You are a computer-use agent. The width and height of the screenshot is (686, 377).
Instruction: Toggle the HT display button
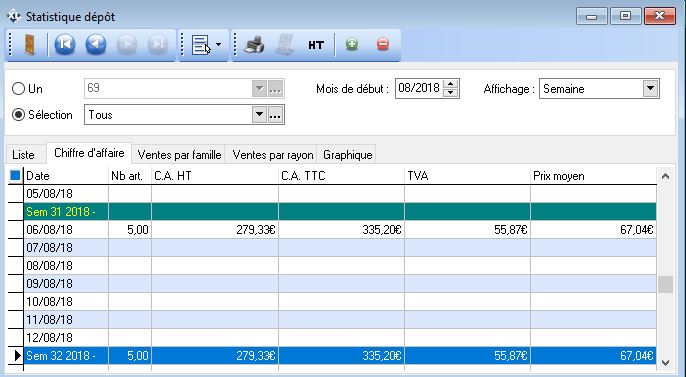click(315, 45)
